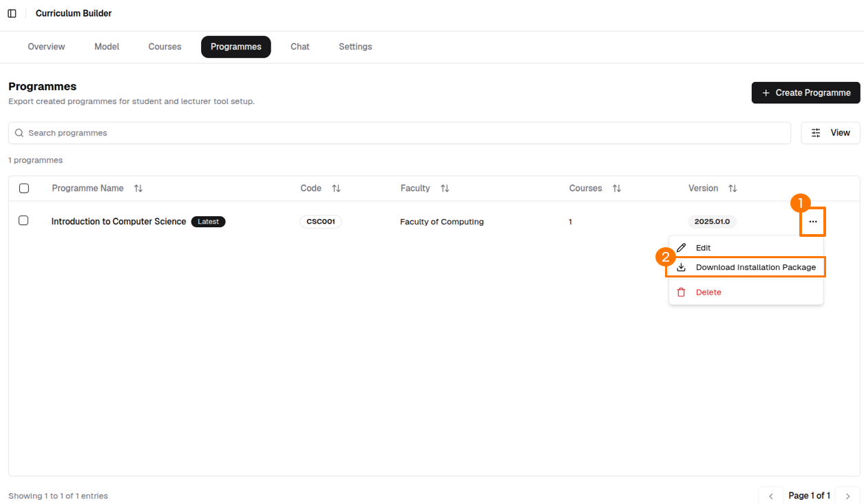Click Introduction to Computer Science name

point(118,222)
